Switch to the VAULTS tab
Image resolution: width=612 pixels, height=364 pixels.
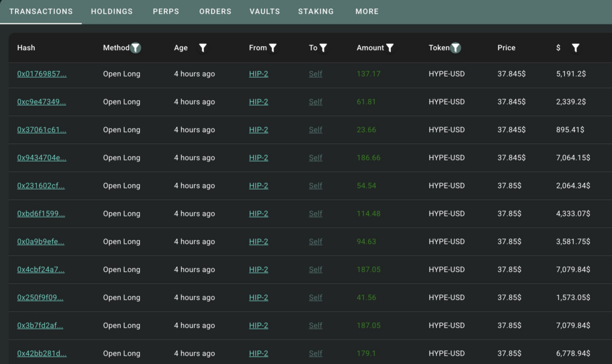265,11
